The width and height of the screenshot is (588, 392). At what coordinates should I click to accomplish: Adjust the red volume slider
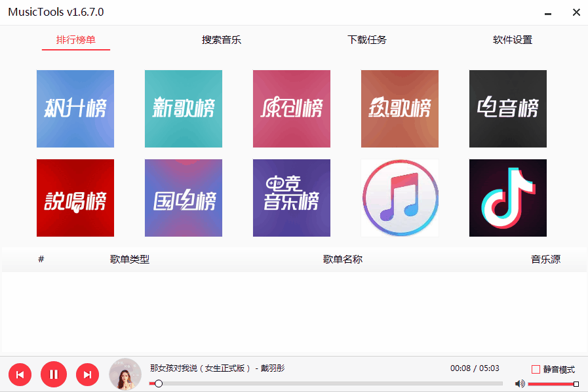553,383
